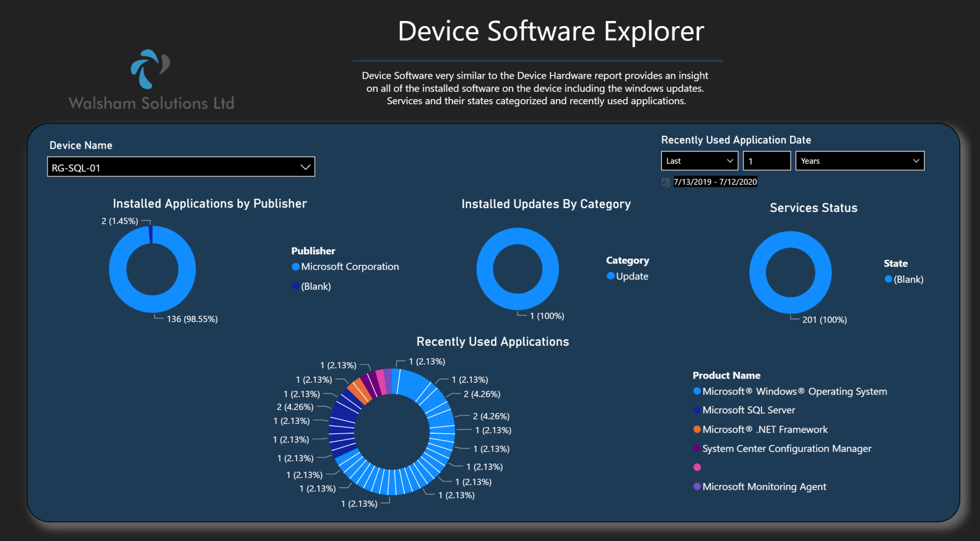Click the pink unnamed product legend dot
This screenshot has width=980, height=541.
pos(697,467)
